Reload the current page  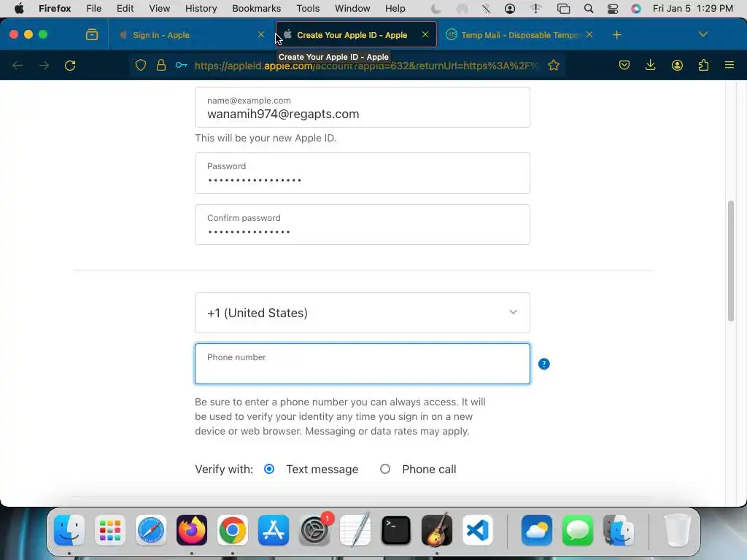point(70,65)
